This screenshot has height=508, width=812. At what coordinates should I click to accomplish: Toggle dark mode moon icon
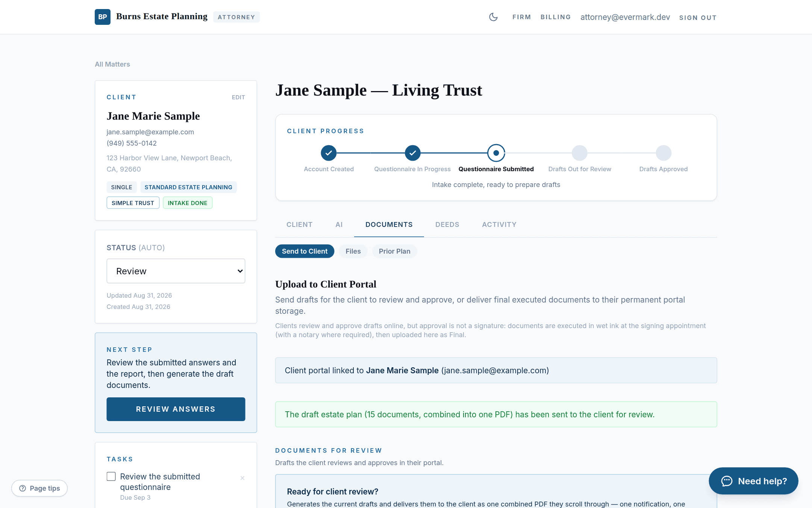coord(493,17)
